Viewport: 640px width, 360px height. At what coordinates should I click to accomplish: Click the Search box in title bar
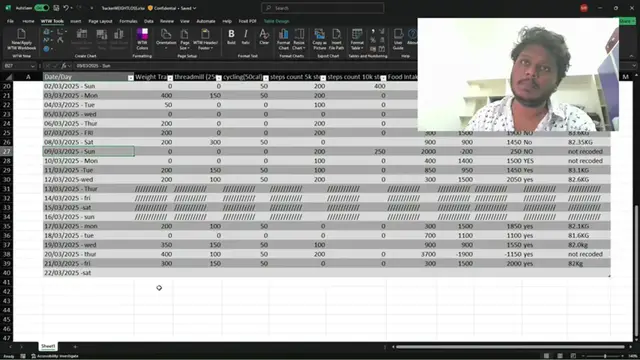pos(322,8)
